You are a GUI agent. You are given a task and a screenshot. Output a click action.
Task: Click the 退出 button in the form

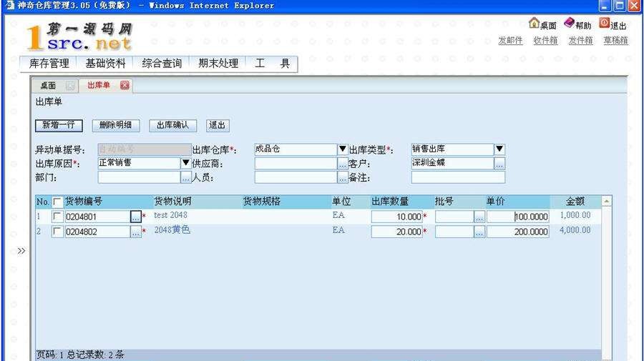[x=218, y=125]
